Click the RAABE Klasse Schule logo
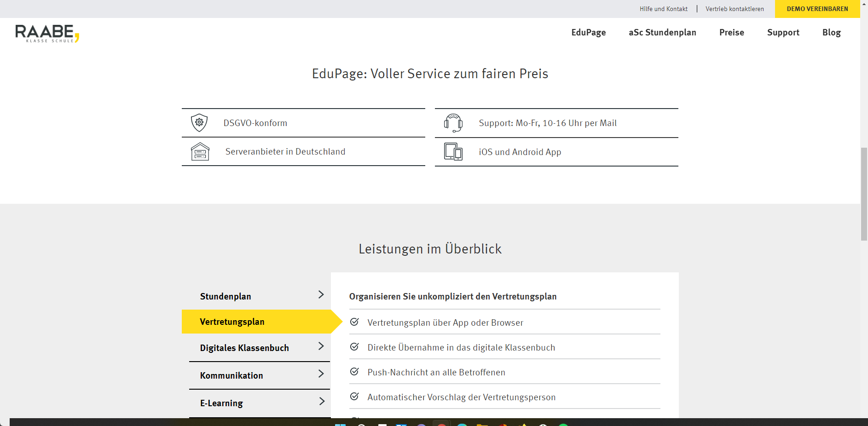The width and height of the screenshot is (868, 426). [x=47, y=34]
